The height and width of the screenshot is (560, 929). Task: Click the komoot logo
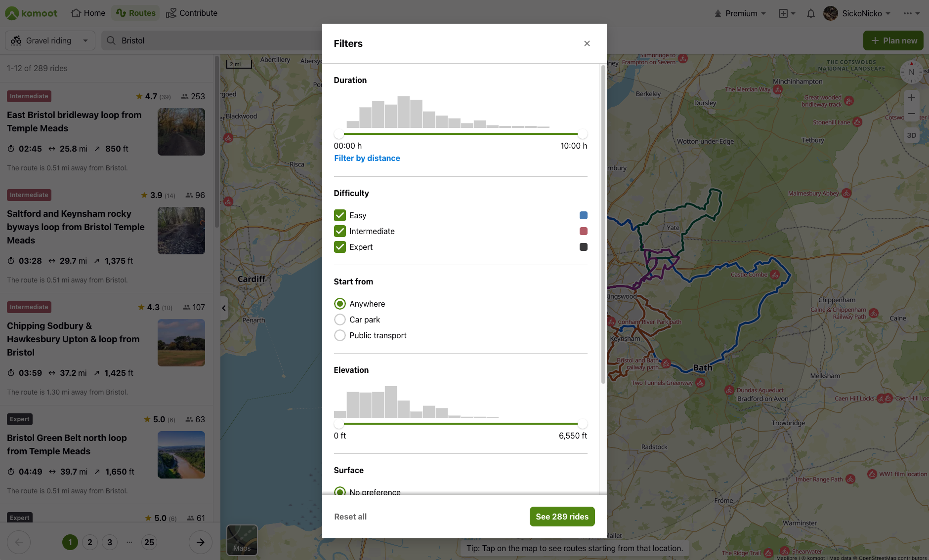point(31,13)
